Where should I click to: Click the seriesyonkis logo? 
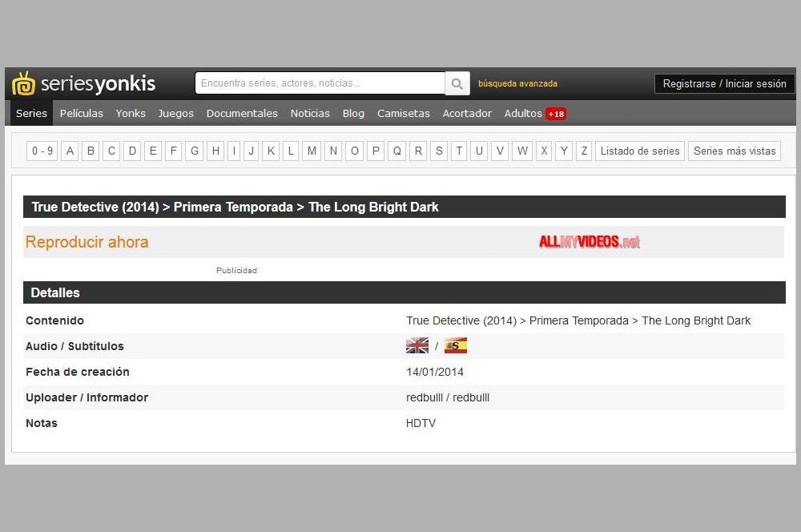coord(84,83)
